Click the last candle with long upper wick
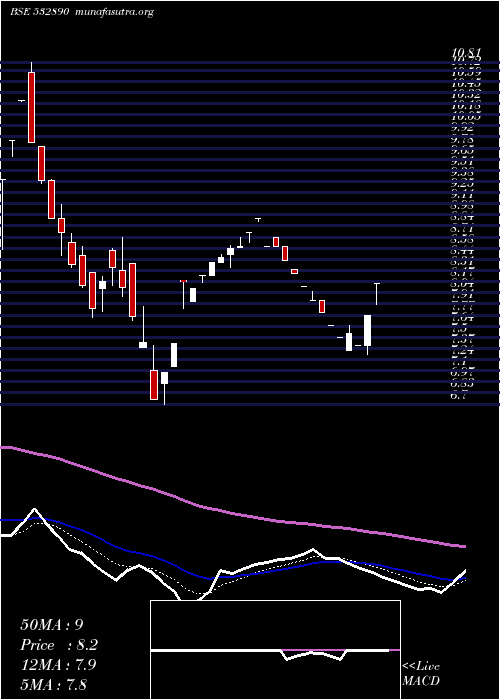The height and width of the screenshot is (700, 500). coord(377,294)
